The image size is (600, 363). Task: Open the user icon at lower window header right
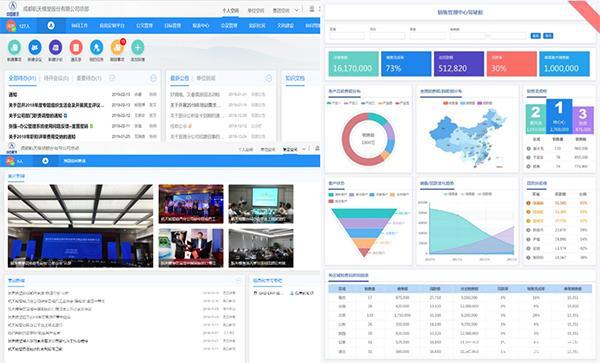click(x=317, y=148)
